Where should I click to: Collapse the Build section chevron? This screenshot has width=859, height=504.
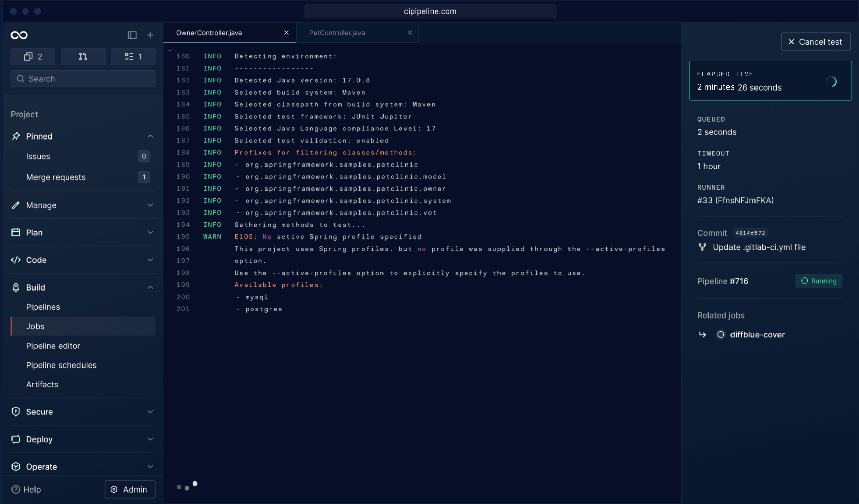(150, 287)
